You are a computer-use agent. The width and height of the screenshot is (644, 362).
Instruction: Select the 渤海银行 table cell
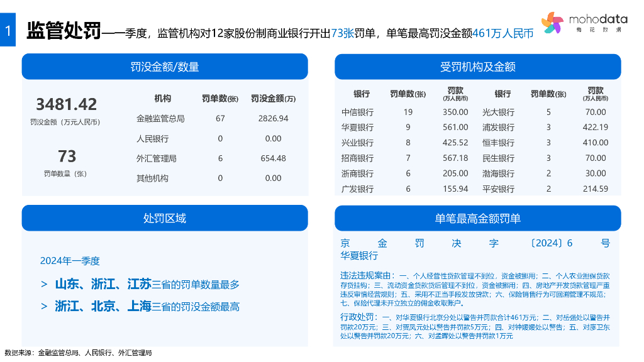coord(498,173)
